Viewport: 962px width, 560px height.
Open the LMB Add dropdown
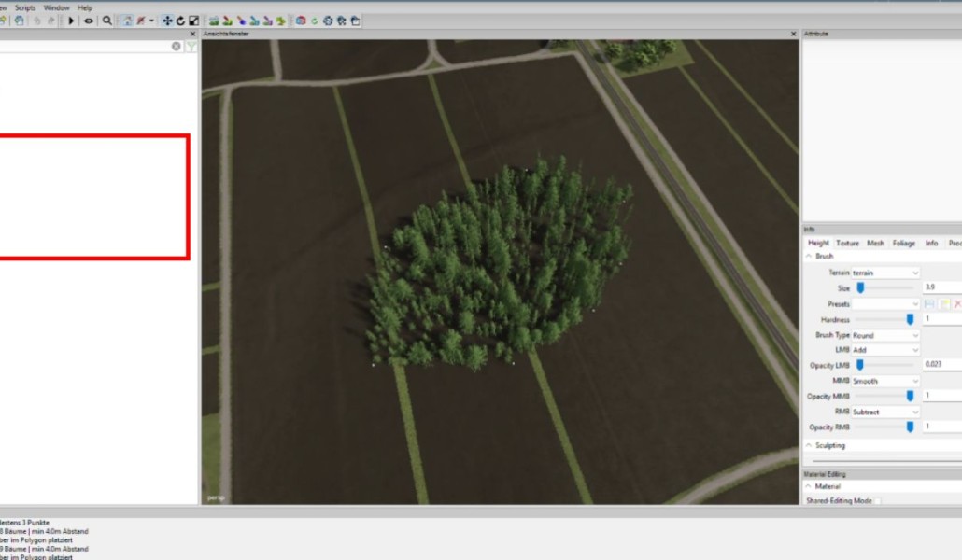click(x=885, y=350)
